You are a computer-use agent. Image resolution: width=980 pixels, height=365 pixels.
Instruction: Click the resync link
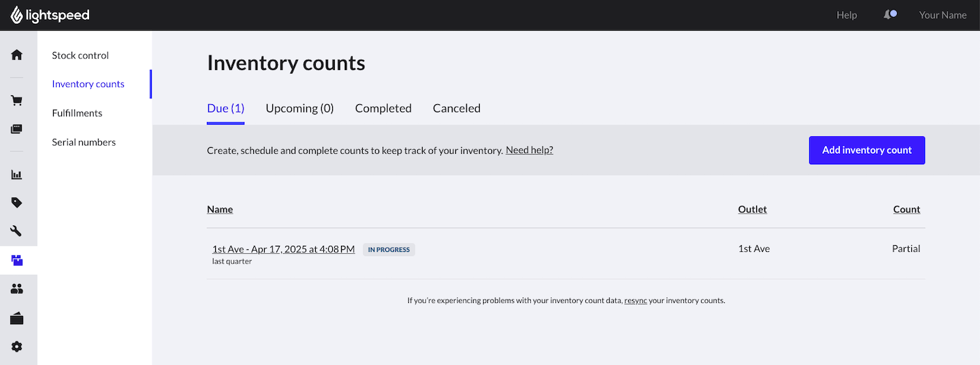636,300
